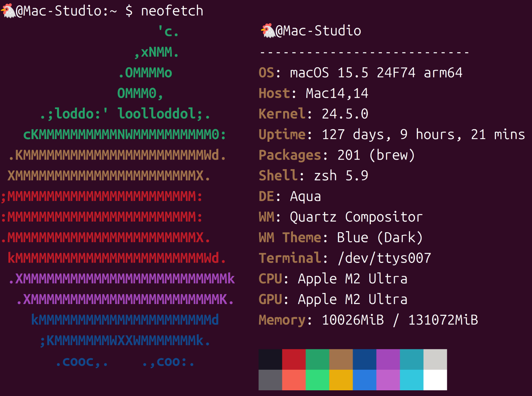This screenshot has width=532, height=396.
Task: Click the blue 'kMMMM...MMMd' logo line
Action: point(125,320)
